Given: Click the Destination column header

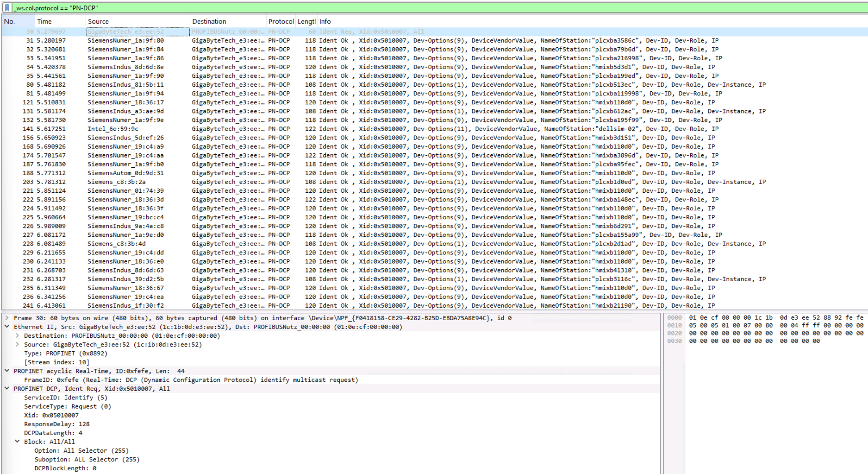Looking at the screenshot, I should click(209, 21).
